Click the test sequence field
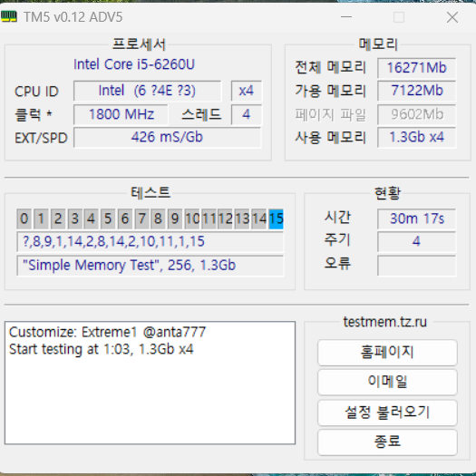This screenshot has height=476, width=476. pos(151,242)
